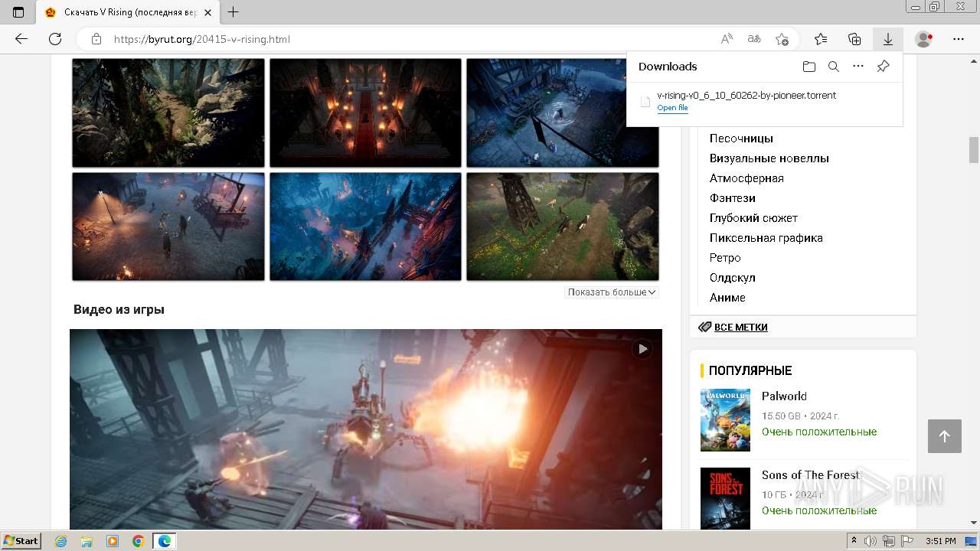Open the Глубокий сюжет tag
The image size is (980, 551).
tap(753, 218)
